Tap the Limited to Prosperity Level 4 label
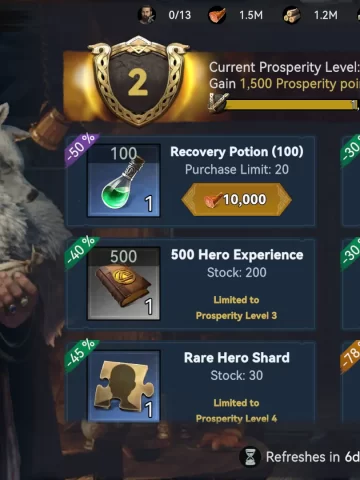360x480 pixels. click(236, 411)
